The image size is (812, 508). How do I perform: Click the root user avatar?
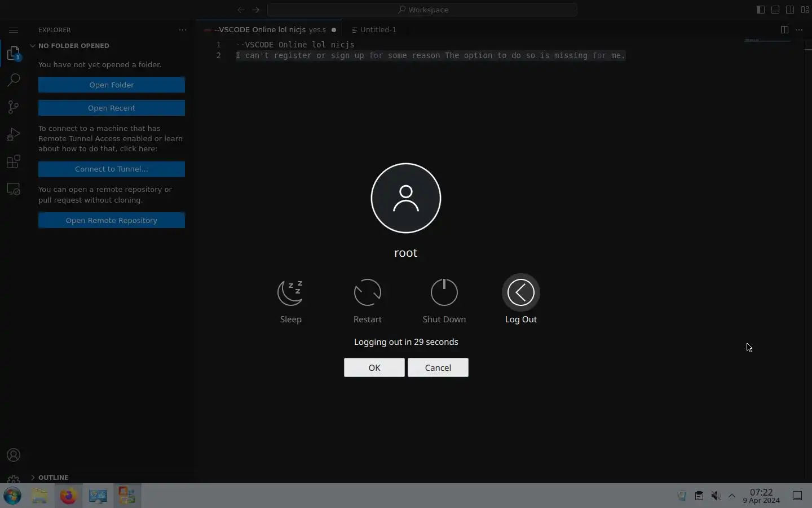click(x=406, y=198)
